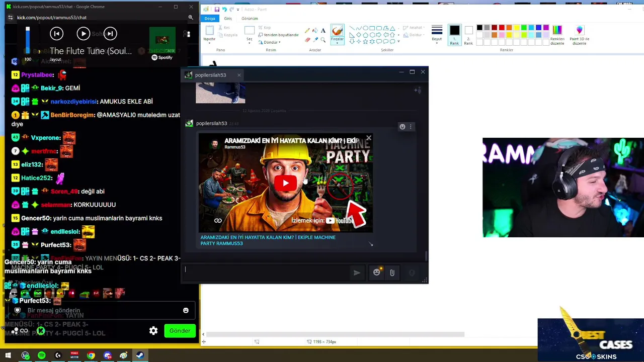This screenshot has height=362, width=644.
Task: Switch to the Giriş ribbon tab
Action: pyautogui.click(x=228, y=19)
